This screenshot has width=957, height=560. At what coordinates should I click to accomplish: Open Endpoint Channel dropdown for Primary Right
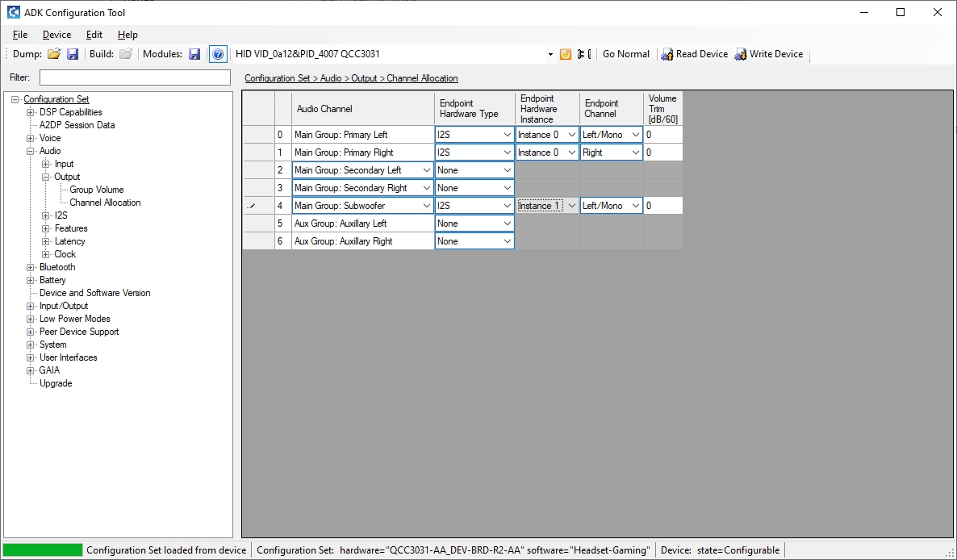(635, 153)
